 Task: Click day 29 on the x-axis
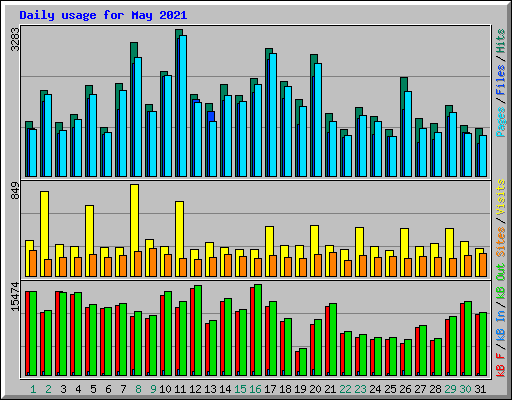pos(450,389)
